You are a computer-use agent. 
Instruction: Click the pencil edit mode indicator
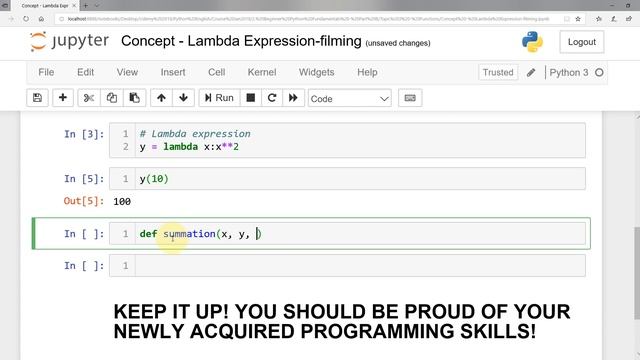(x=531, y=73)
